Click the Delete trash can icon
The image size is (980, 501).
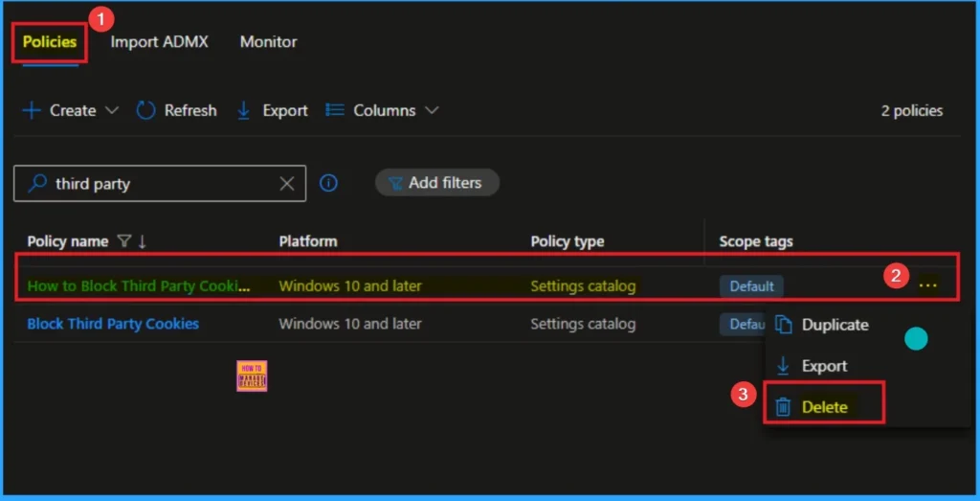tap(783, 407)
